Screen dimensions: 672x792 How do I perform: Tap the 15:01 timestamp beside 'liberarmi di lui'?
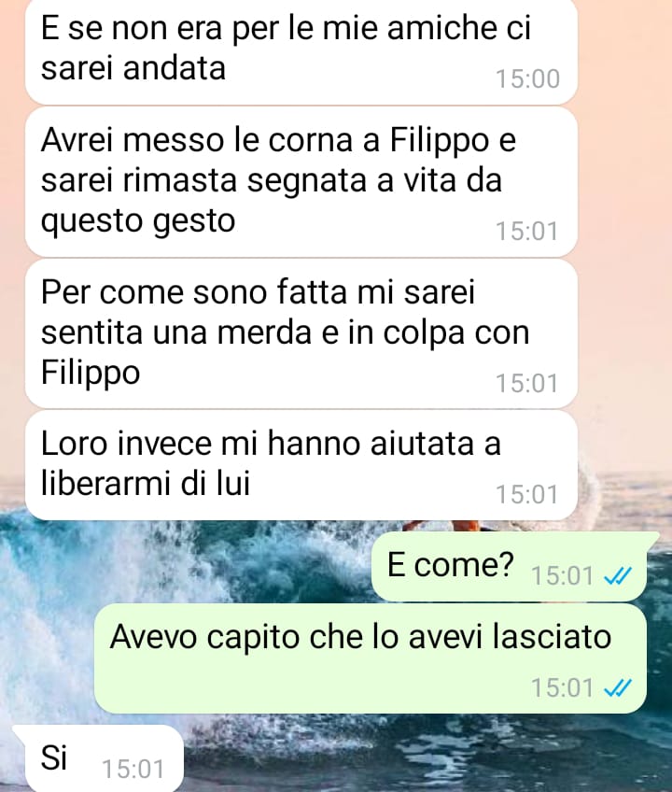click(526, 494)
